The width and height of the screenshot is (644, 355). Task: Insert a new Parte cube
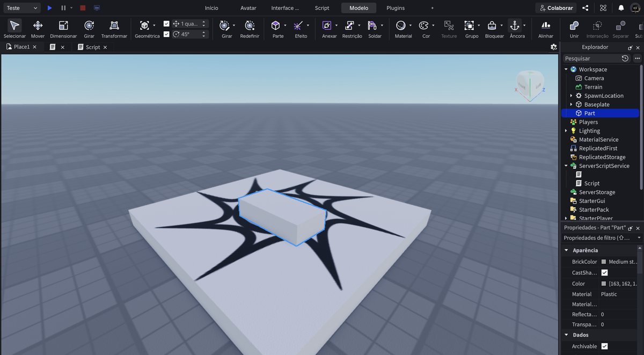tap(275, 26)
